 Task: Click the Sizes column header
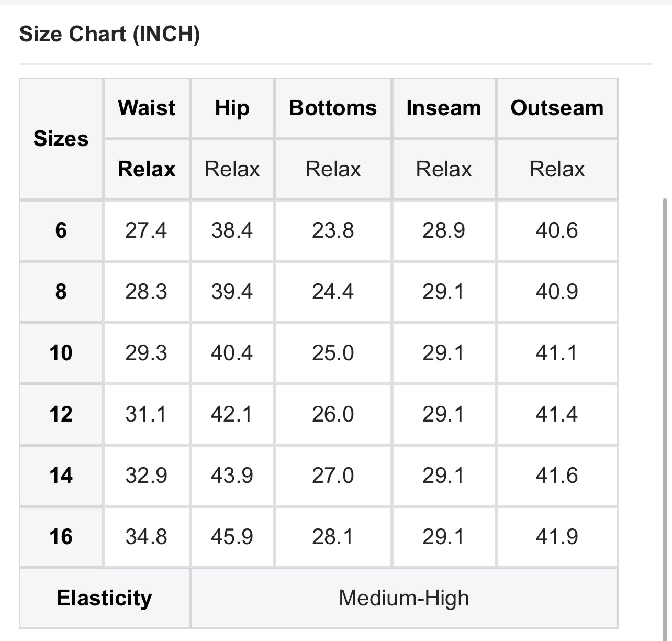click(x=61, y=139)
